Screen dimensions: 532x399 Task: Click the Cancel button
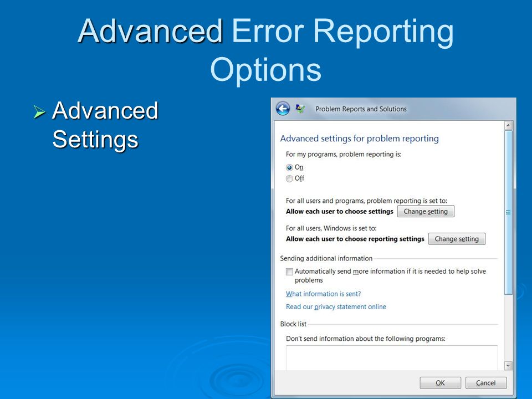click(486, 383)
